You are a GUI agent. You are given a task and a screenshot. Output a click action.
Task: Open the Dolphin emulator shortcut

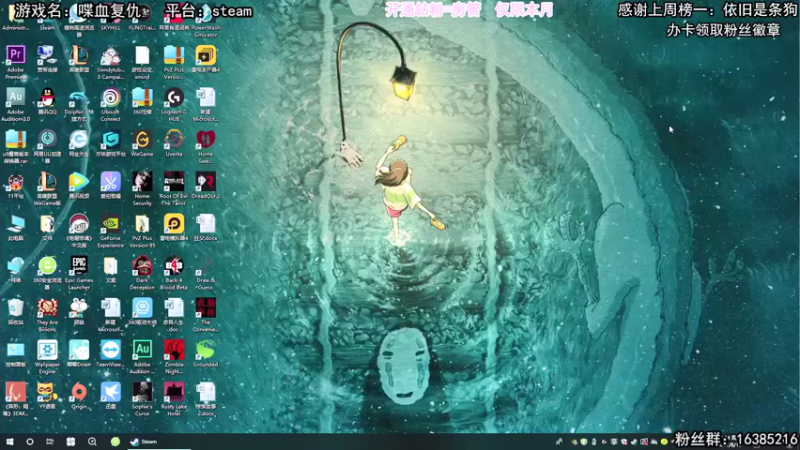click(79, 104)
